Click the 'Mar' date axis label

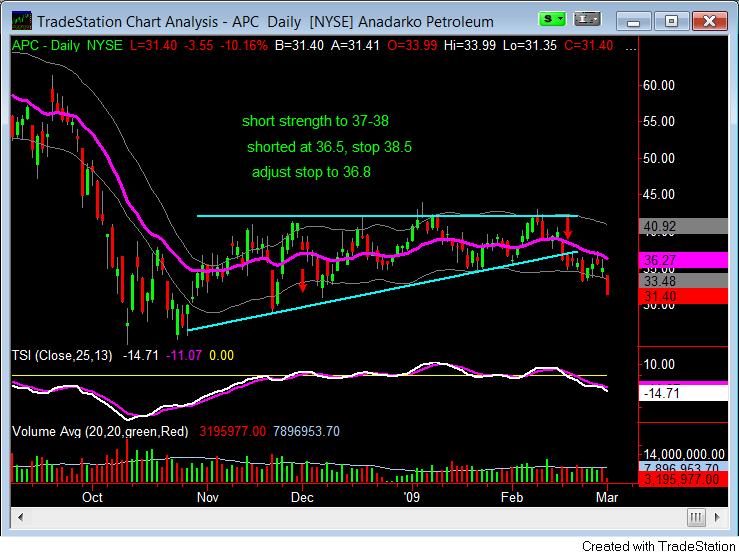607,497
